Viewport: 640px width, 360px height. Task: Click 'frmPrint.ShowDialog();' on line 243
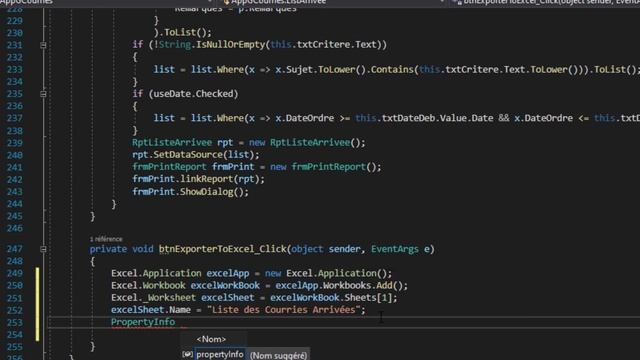pyautogui.click(x=190, y=191)
